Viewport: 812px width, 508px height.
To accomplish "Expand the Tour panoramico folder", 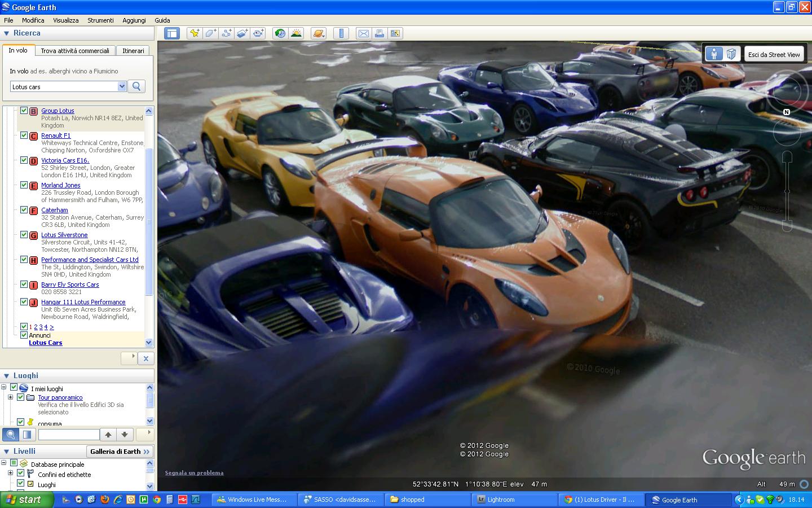I will pyautogui.click(x=10, y=397).
